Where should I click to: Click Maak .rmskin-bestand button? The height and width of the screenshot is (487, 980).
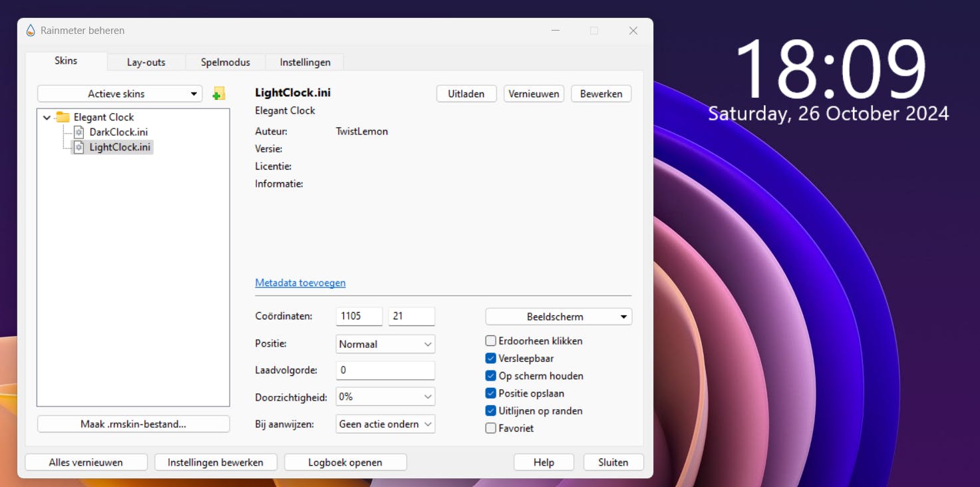[x=134, y=424]
